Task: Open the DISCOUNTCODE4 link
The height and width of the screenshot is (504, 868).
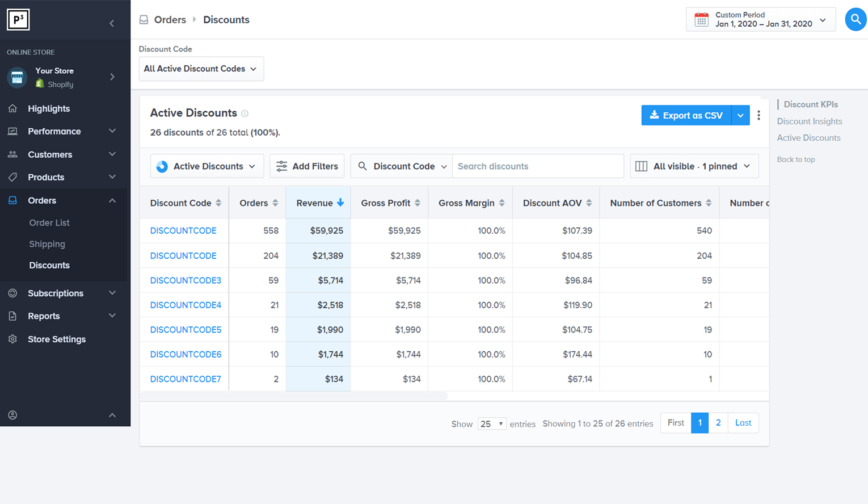Action: click(186, 305)
